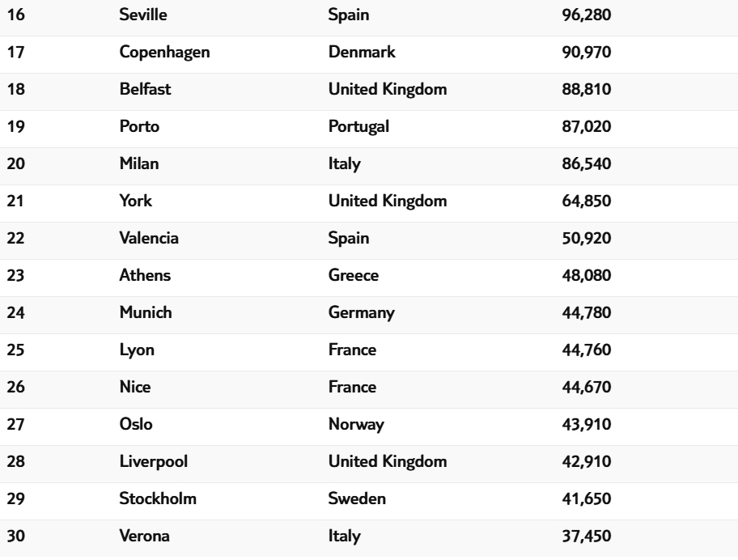This screenshot has width=738, height=560.
Task: Select Greece in the Athens row
Action: tap(353, 276)
